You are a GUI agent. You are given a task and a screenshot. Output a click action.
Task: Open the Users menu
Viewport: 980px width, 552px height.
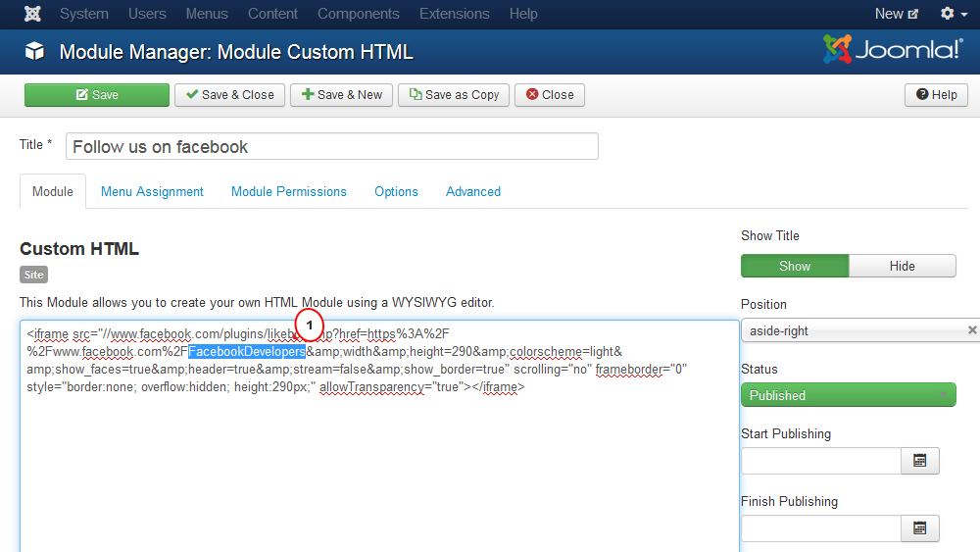click(148, 14)
